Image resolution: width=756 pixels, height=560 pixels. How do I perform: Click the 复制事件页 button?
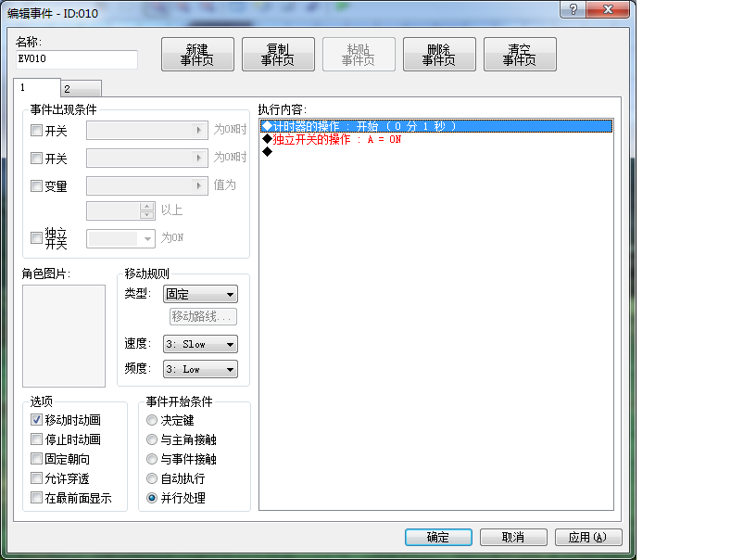point(278,54)
